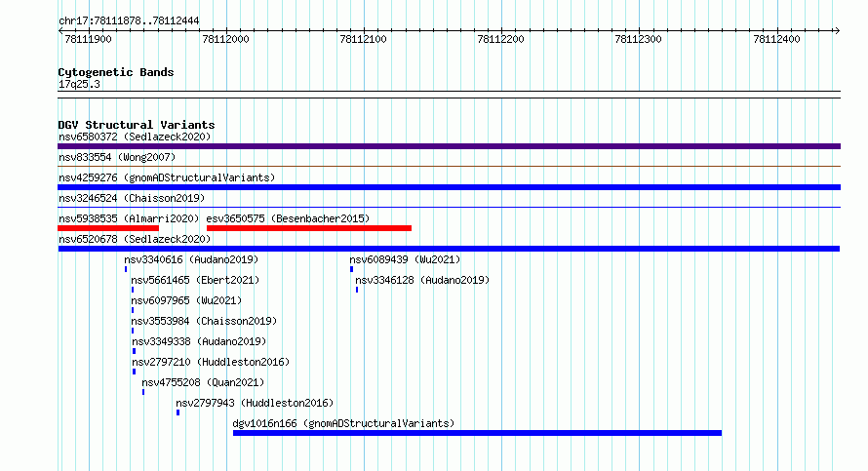Image resolution: width=868 pixels, height=471 pixels.
Task: Select the small blue nsv4755208 marker
Action: click(143, 392)
